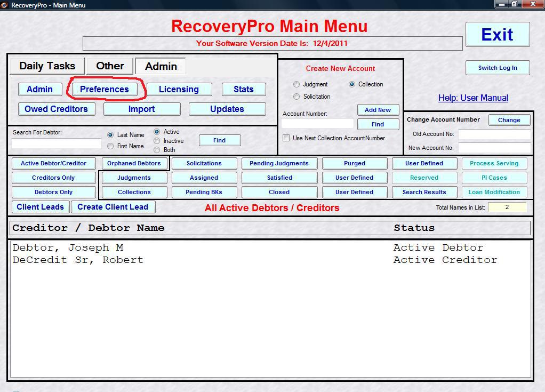The width and height of the screenshot is (545, 392).
Task: Open Search Results list
Action: [424, 192]
